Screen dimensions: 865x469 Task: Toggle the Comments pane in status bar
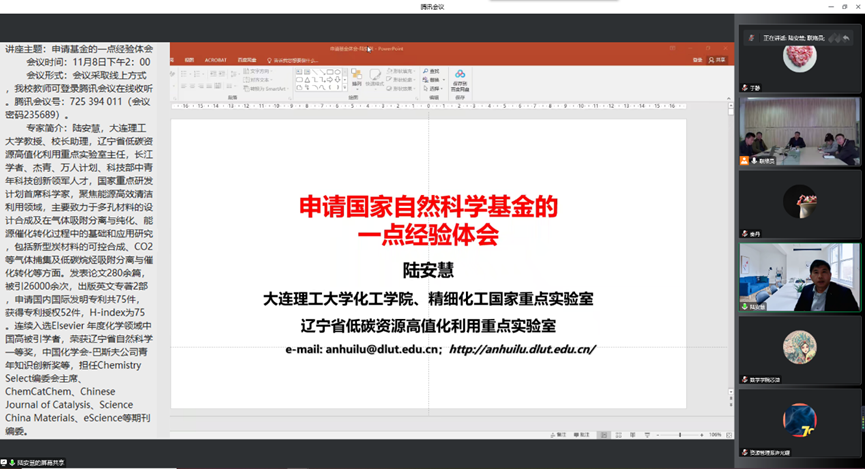point(580,435)
